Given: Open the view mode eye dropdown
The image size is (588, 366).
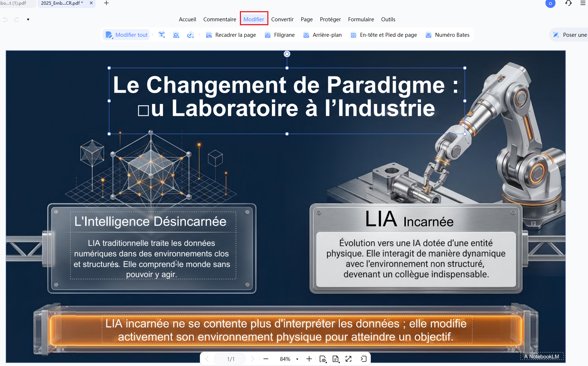Looking at the screenshot, I should (323, 359).
